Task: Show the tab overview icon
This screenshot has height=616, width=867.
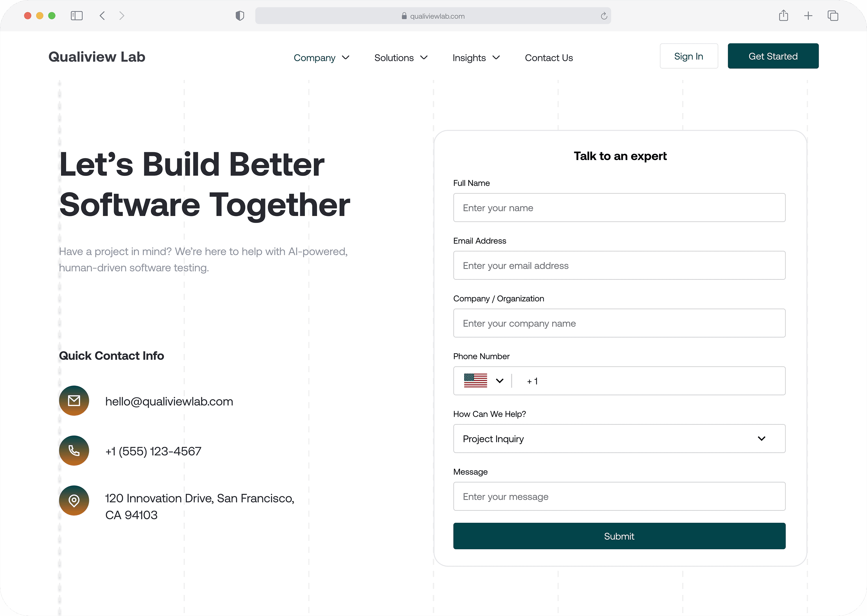Action: 833,16
